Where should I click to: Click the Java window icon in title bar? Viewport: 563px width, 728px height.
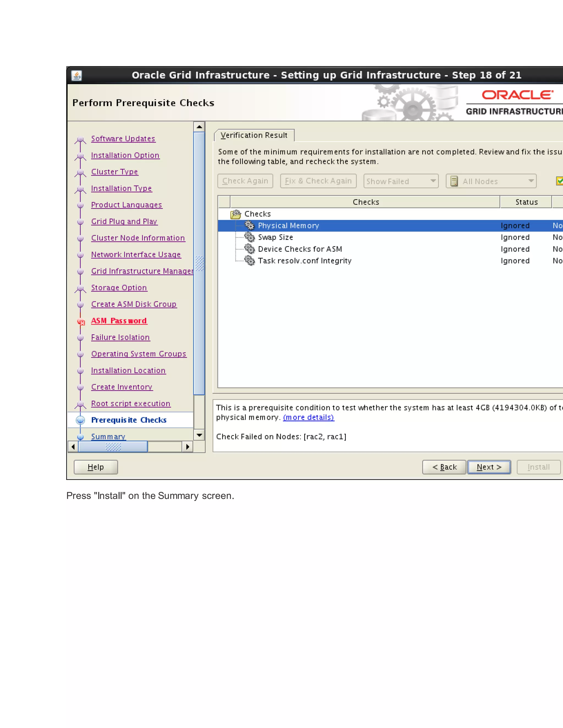(77, 76)
